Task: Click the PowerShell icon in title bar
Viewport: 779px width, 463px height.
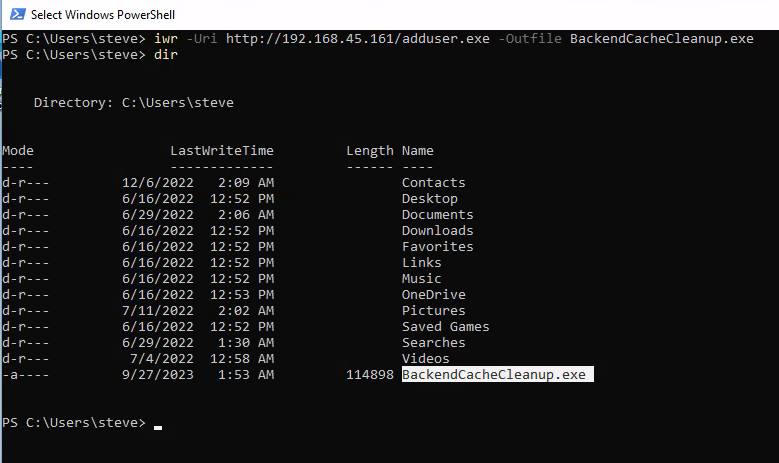Action: click(17, 14)
